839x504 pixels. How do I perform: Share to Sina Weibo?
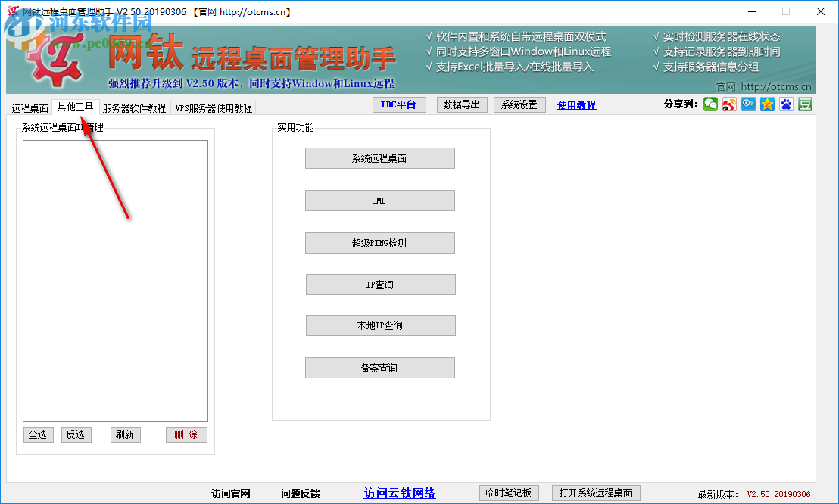729,104
